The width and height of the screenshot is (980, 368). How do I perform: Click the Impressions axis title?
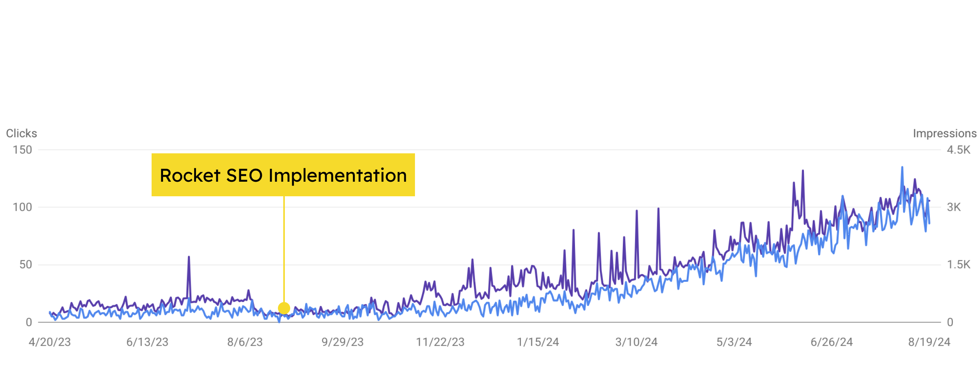pyautogui.click(x=944, y=133)
